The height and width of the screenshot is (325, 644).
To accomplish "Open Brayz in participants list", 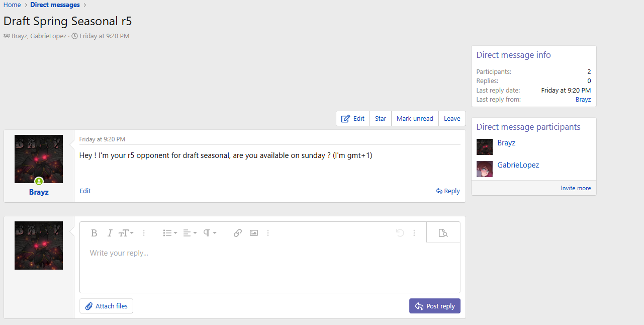I will tap(506, 143).
